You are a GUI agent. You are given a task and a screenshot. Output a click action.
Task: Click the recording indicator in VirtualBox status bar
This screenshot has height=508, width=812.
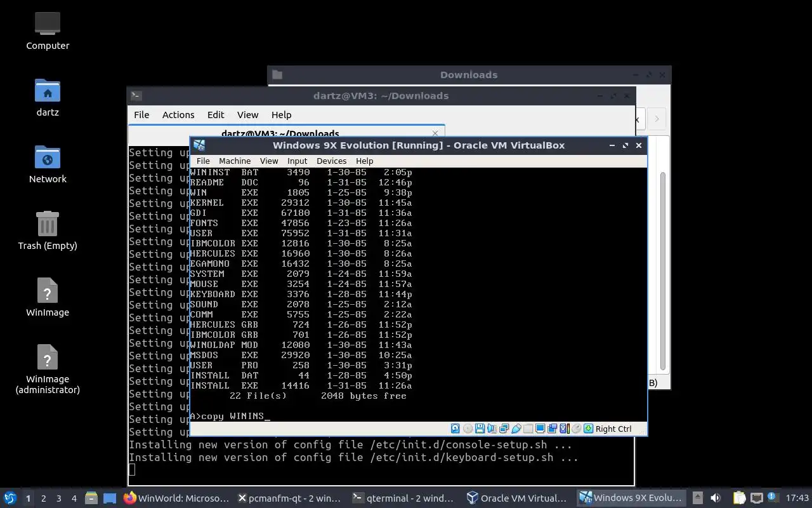552,429
